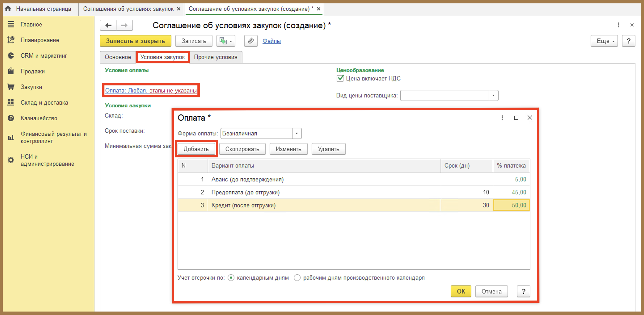Select the Кредит (после отгрузки) row
This screenshot has height=315, width=644.
point(354,205)
